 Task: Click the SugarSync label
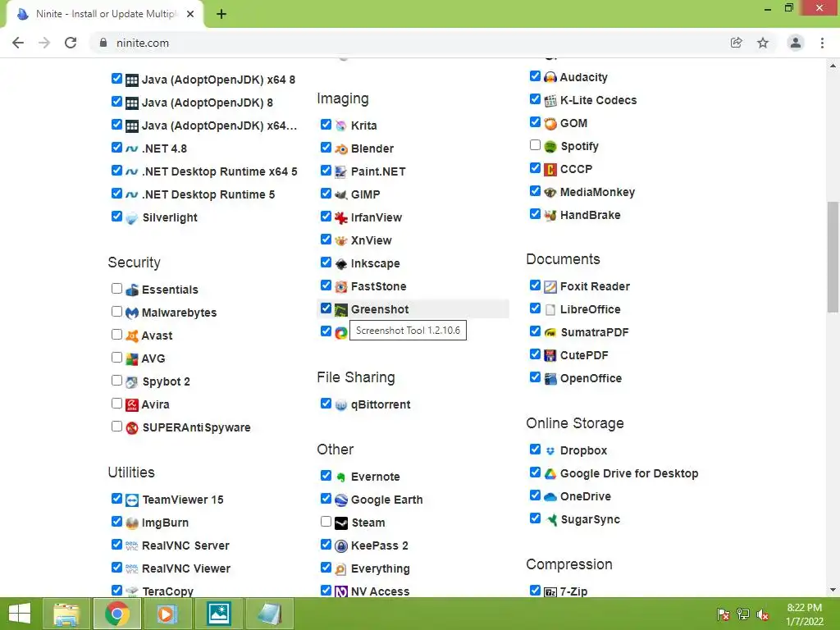tap(590, 519)
